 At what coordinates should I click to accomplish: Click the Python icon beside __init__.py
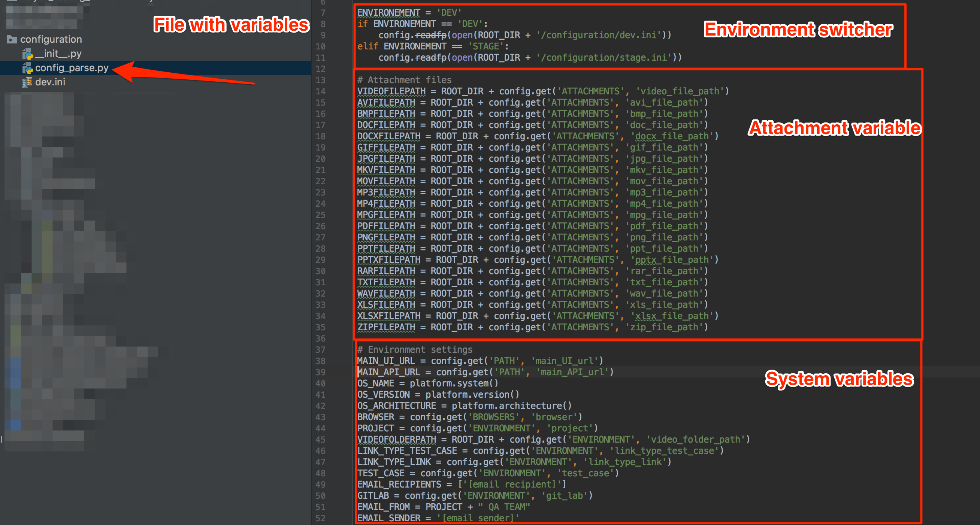click(x=27, y=54)
